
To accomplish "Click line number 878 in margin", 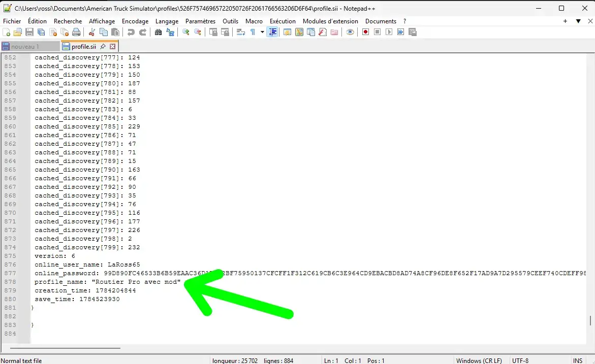I will click(10, 282).
